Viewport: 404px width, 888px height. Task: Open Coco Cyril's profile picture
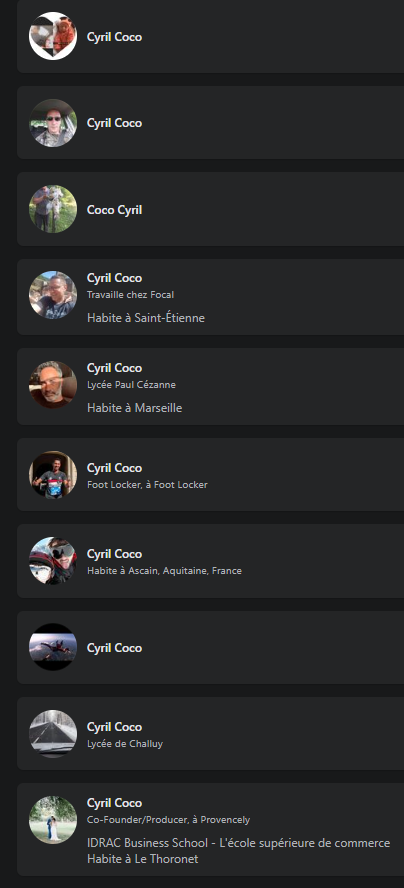tap(53, 209)
